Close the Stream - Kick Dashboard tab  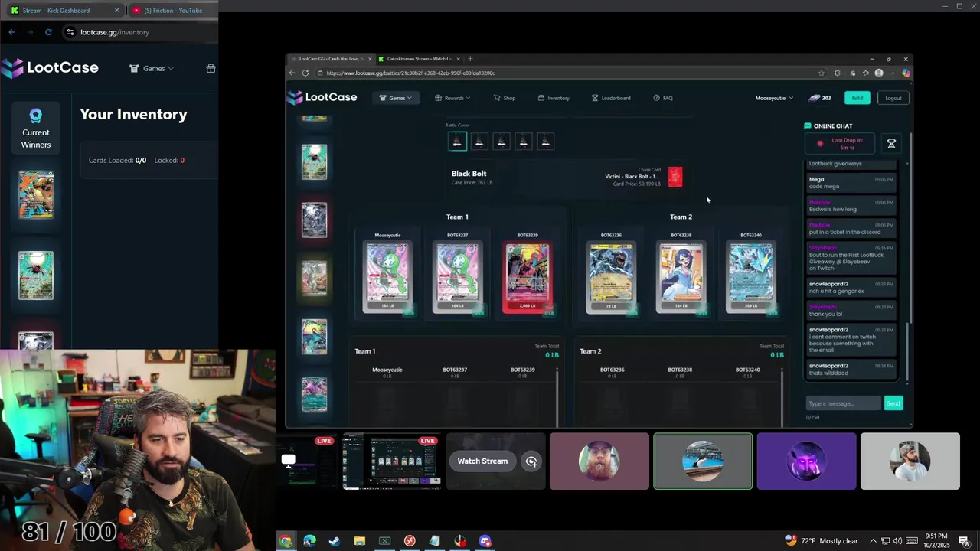pos(116,10)
